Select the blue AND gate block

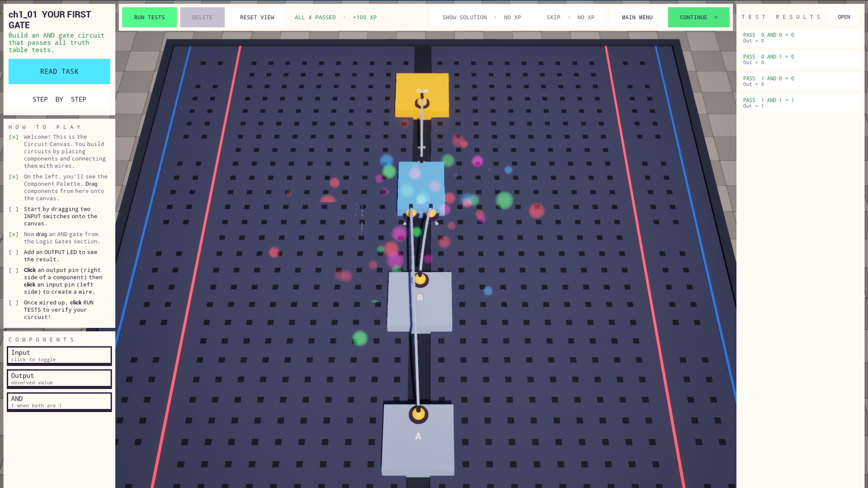pos(421,188)
